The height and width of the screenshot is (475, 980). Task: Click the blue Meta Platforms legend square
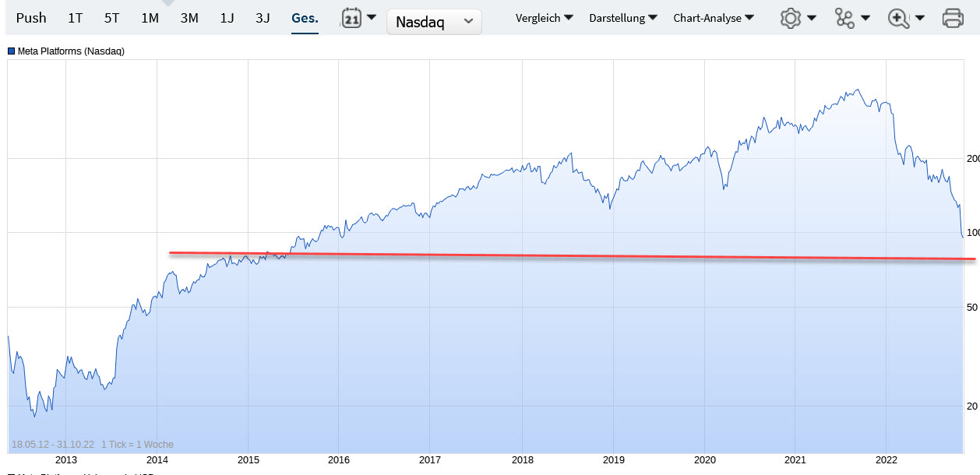coord(12,51)
